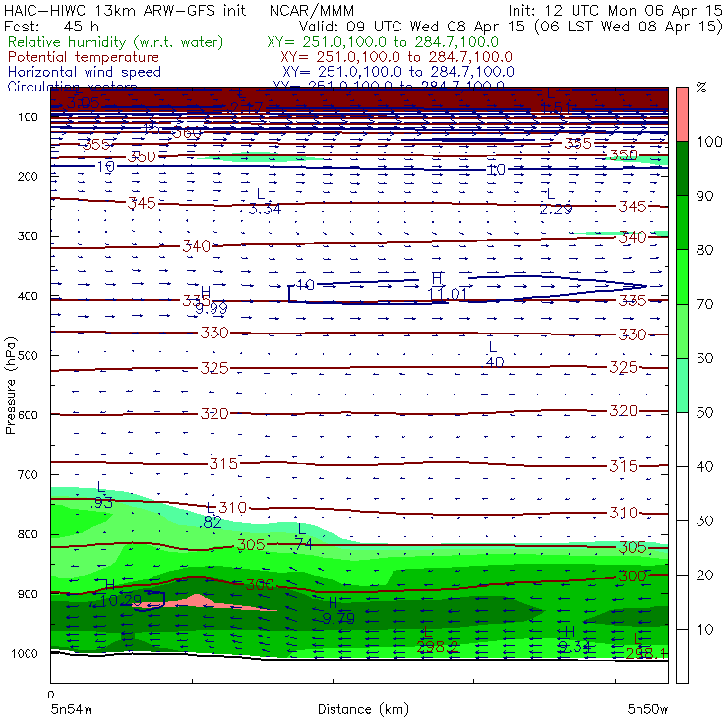The height and width of the screenshot is (728, 728).
Task: Click the '%' unit above the colorbar
Action: click(702, 88)
